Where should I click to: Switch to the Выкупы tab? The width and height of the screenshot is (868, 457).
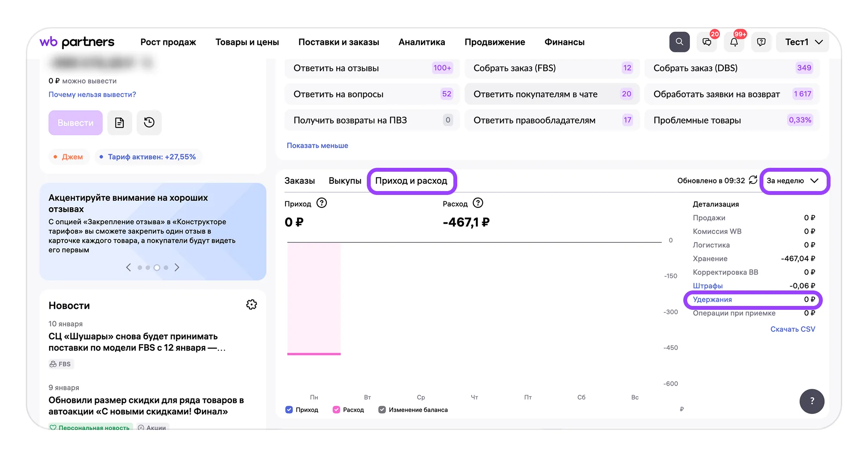345,181
